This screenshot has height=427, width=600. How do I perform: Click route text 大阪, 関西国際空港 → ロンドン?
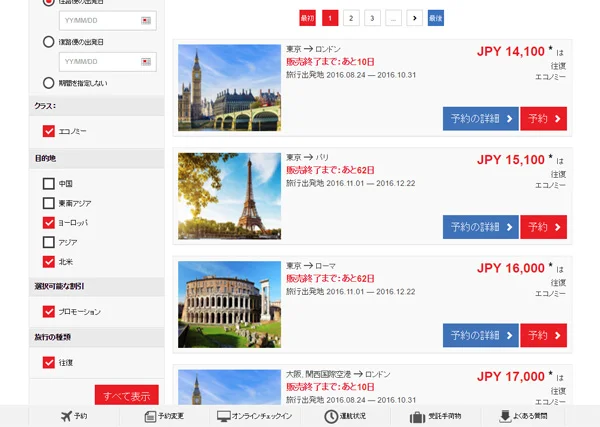click(x=338, y=374)
